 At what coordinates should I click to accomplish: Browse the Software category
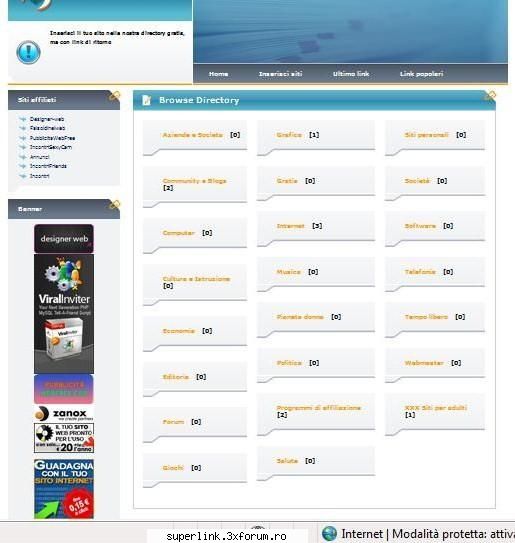pos(420,226)
